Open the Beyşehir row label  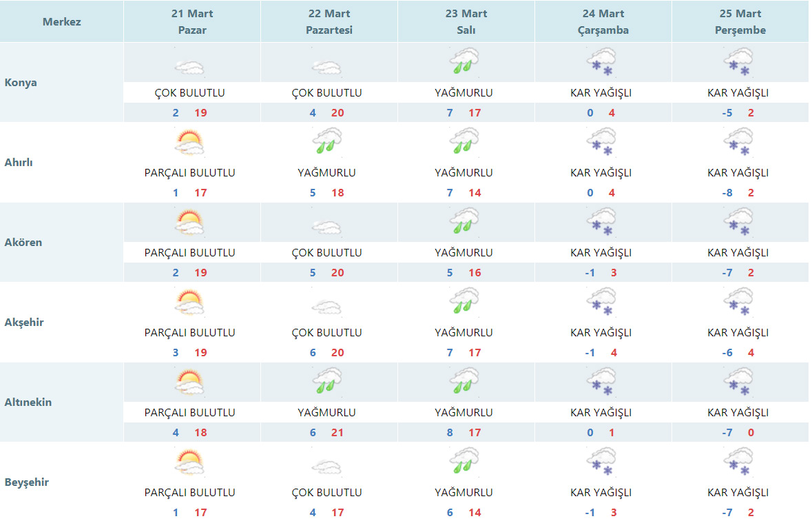point(27,482)
